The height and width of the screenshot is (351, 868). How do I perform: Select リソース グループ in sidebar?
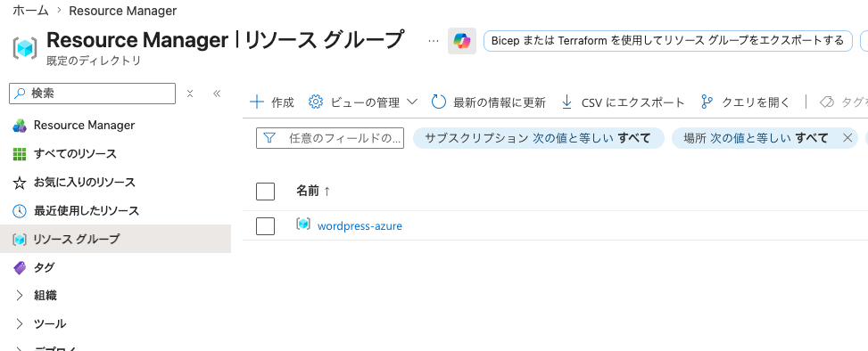(115, 239)
